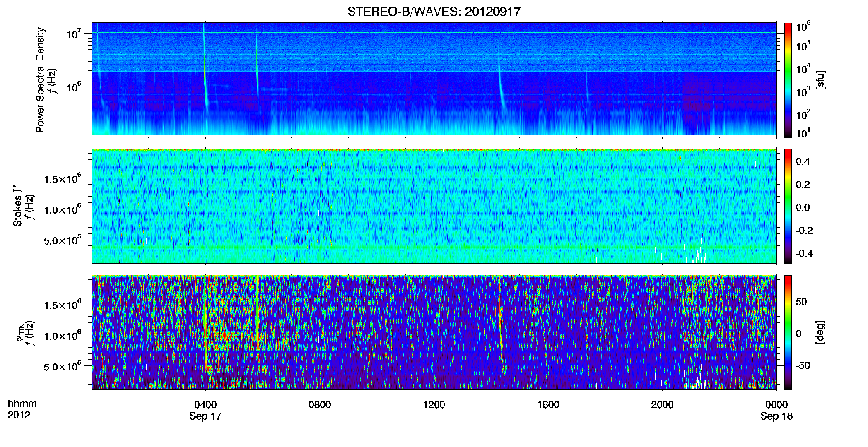Click the 2000 time tick label

pos(662,405)
